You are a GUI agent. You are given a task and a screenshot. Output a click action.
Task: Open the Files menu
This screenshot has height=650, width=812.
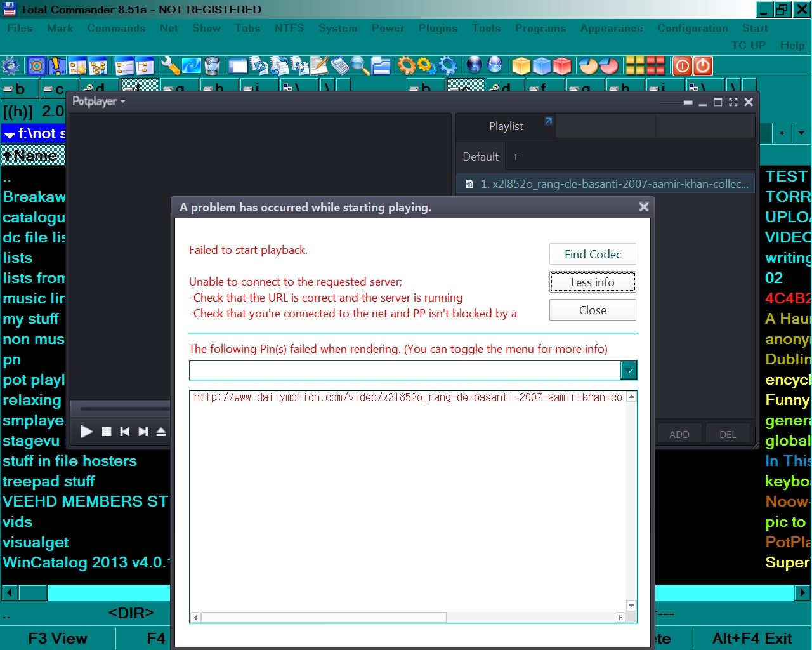[x=20, y=29]
